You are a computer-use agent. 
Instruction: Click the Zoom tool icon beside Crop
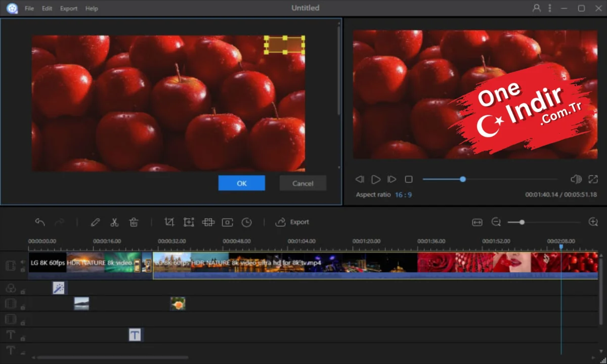tap(189, 222)
